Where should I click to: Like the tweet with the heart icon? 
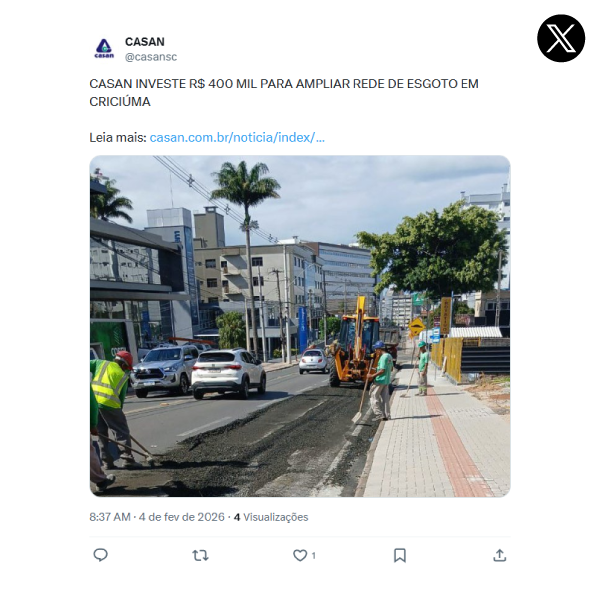click(300, 555)
